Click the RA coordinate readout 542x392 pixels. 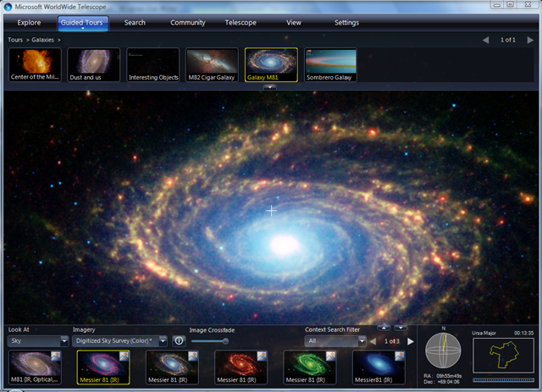[443, 376]
